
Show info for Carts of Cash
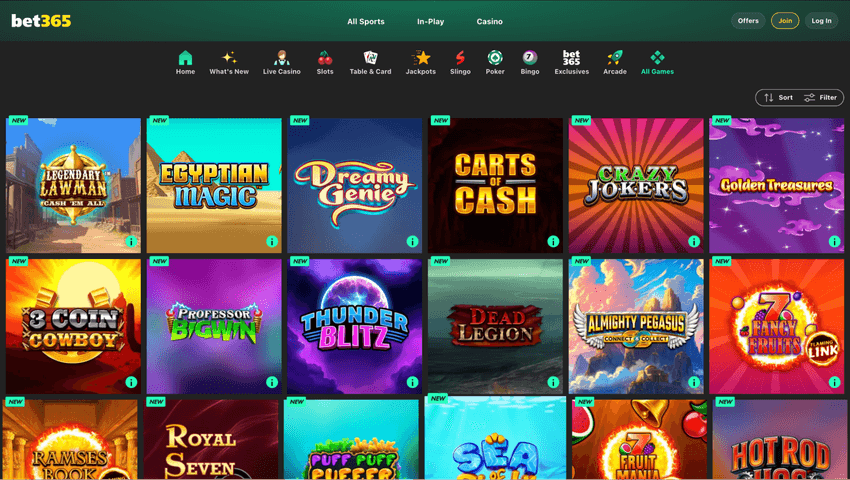(553, 241)
